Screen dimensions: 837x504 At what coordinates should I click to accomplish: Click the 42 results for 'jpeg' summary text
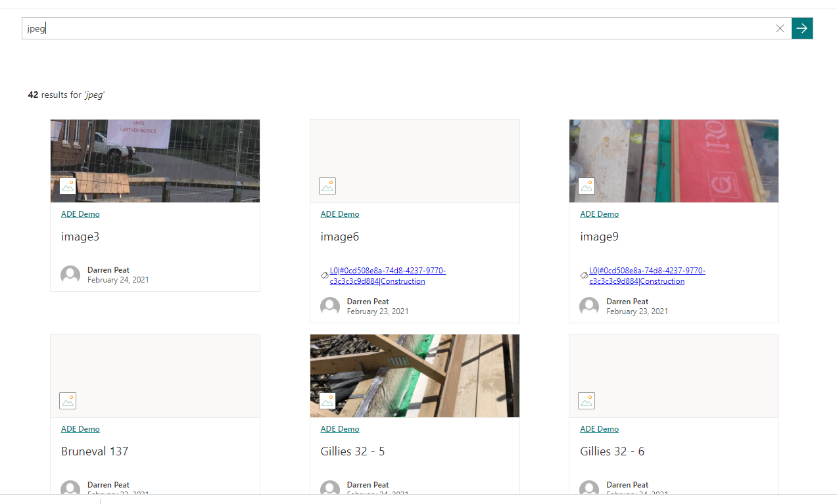(x=66, y=95)
